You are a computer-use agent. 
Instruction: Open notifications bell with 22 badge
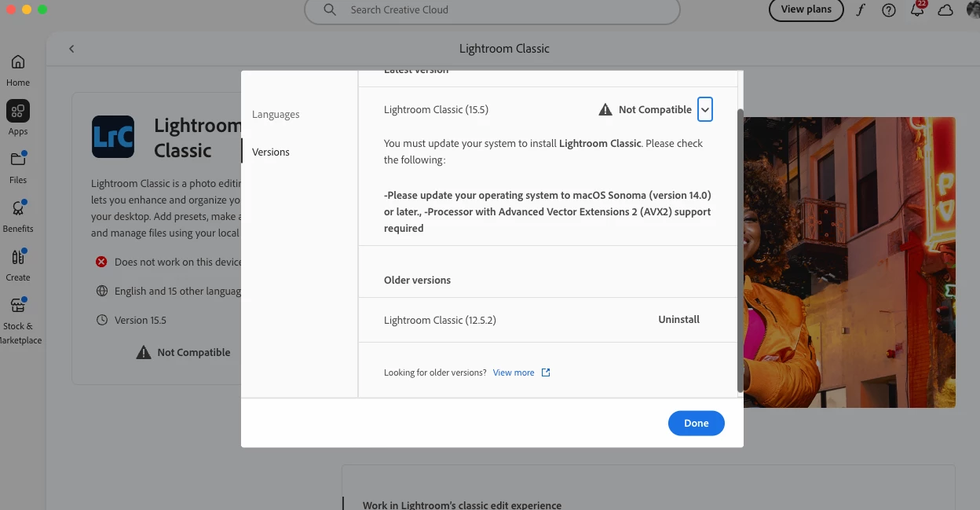click(917, 9)
